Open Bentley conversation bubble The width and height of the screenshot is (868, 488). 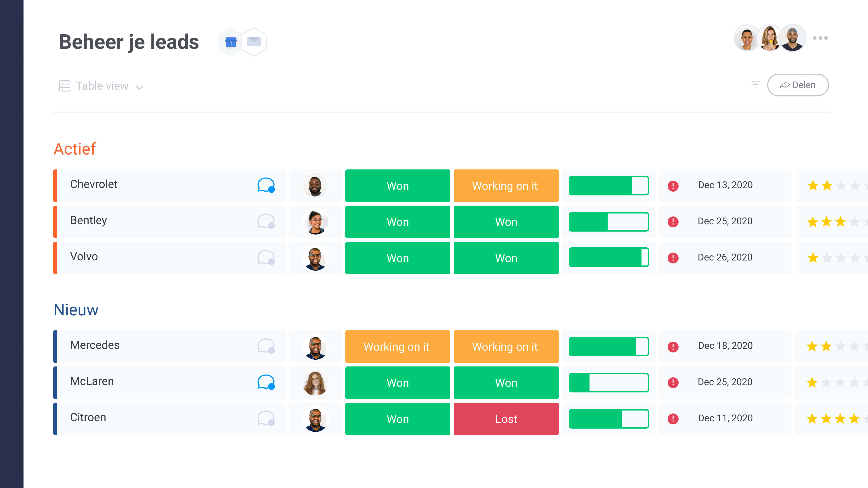[266, 221]
